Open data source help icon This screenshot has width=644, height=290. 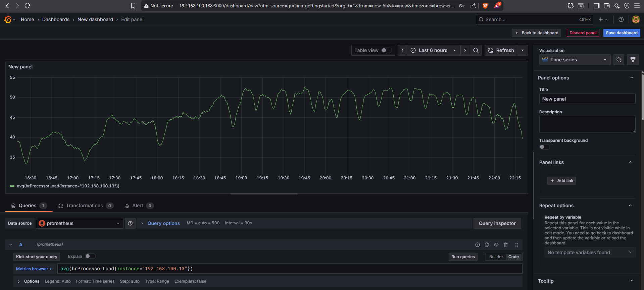pos(130,223)
